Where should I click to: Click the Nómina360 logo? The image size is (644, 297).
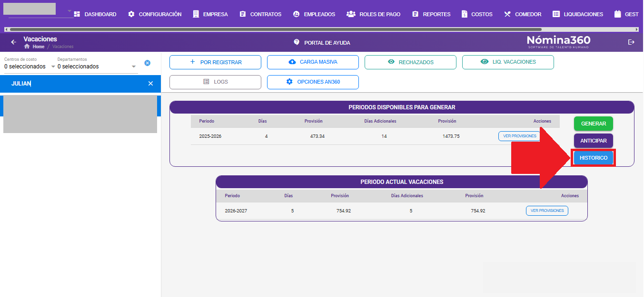(558, 42)
